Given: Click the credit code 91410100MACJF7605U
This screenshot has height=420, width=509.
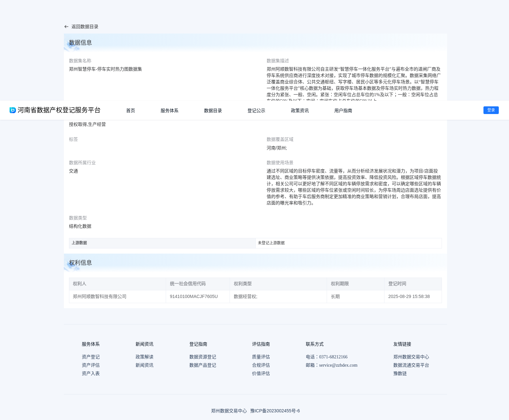Looking at the screenshot, I should [194, 297].
